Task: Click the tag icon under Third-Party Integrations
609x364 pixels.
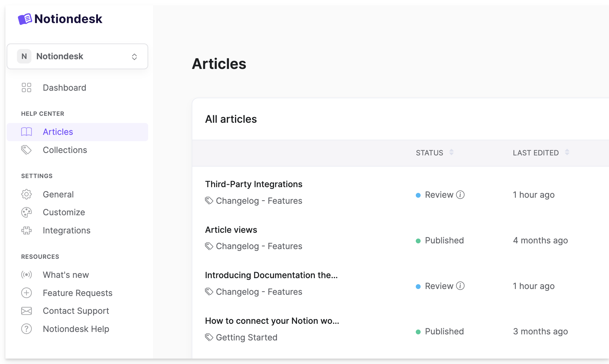Action: pyautogui.click(x=209, y=201)
